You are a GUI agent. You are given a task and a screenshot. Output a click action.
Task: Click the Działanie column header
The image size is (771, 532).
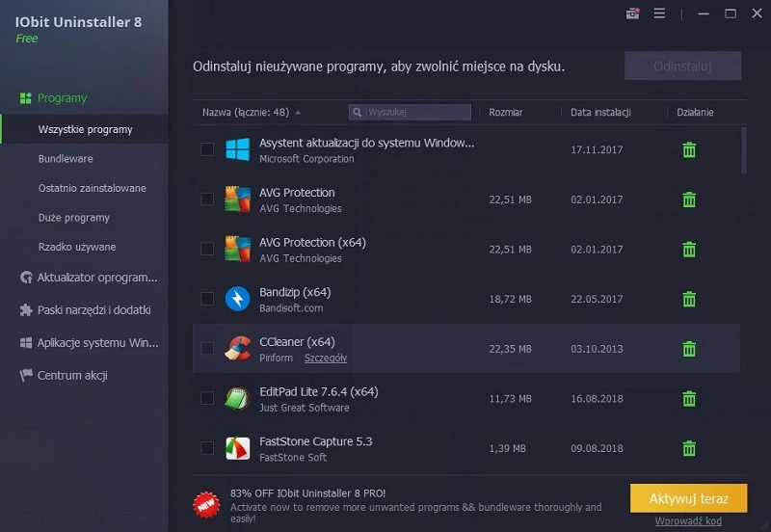(695, 113)
